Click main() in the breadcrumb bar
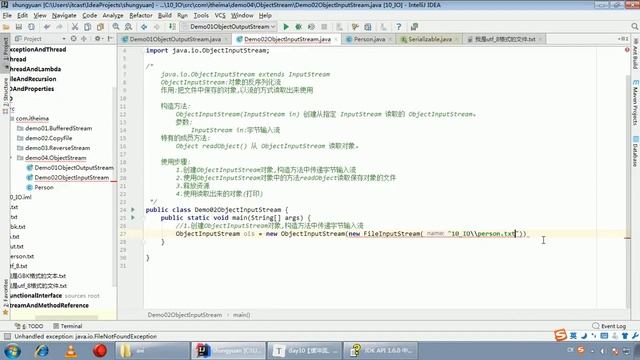 (242, 315)
